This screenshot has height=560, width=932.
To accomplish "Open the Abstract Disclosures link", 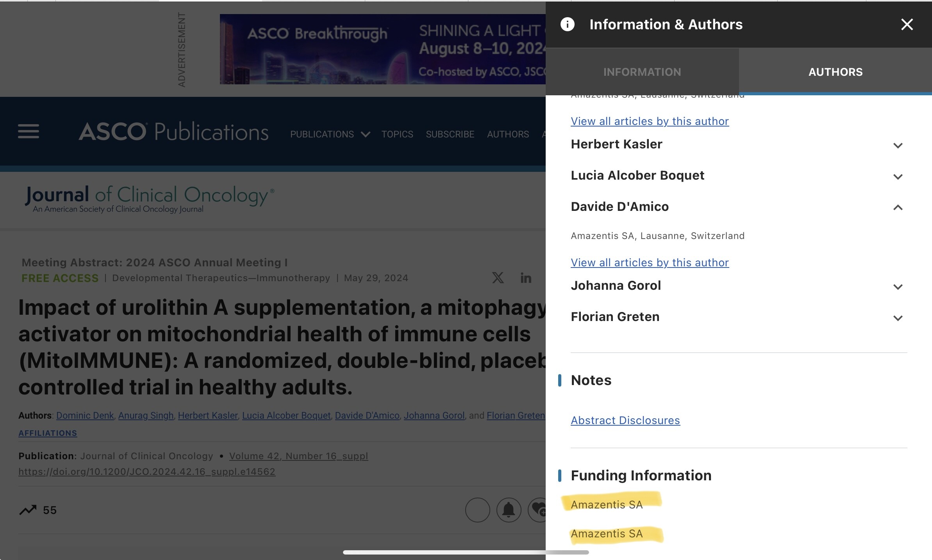I will tap(625, 420).
